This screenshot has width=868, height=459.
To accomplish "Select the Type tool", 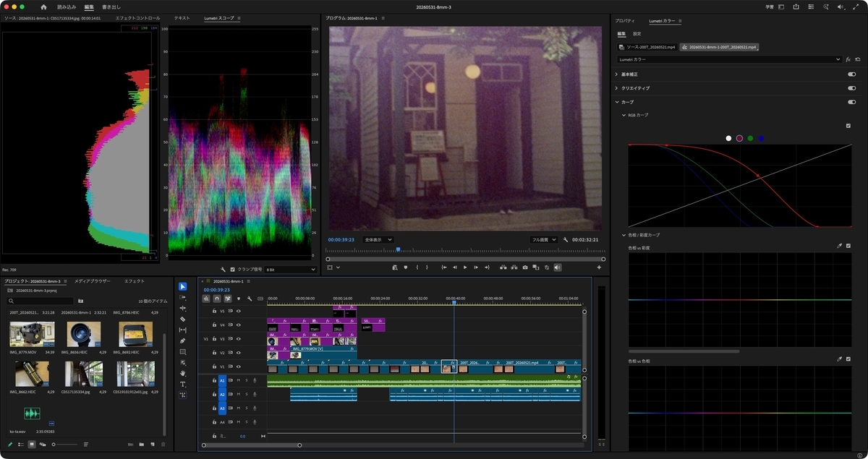I will click(x=183, y=384).
